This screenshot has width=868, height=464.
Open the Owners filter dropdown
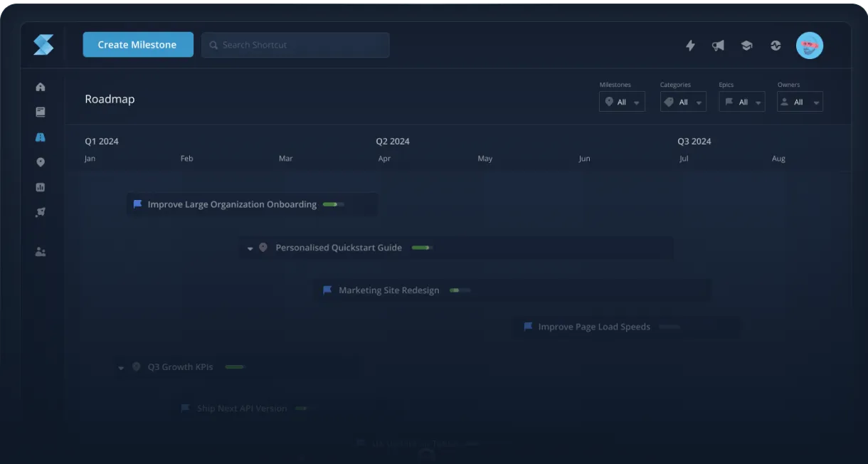point(800,101)
